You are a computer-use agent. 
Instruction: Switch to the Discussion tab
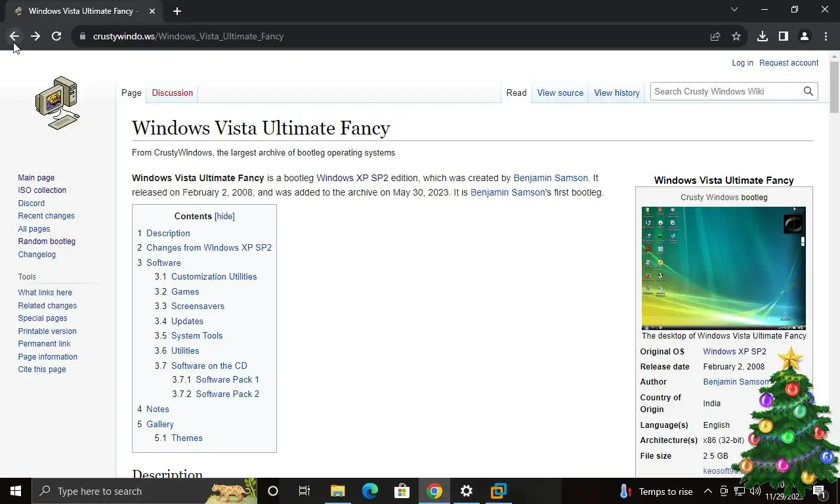click(173, 93)
